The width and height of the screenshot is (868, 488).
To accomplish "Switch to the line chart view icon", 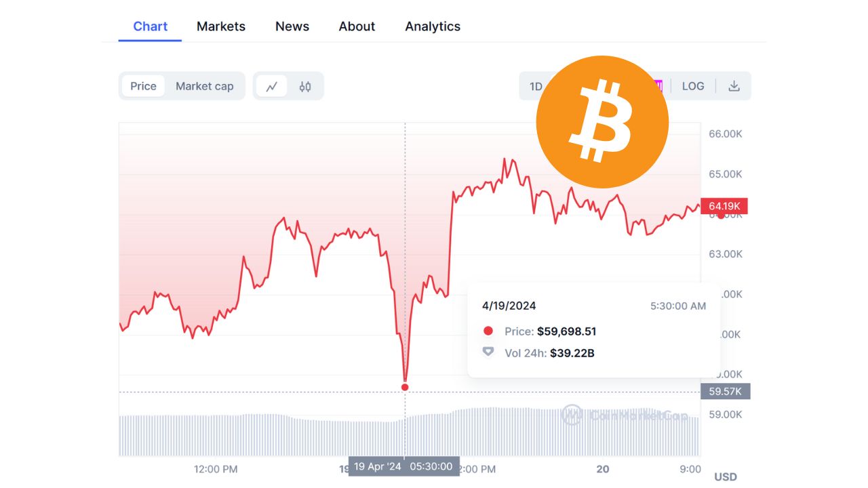I will [x=272, y=86].
